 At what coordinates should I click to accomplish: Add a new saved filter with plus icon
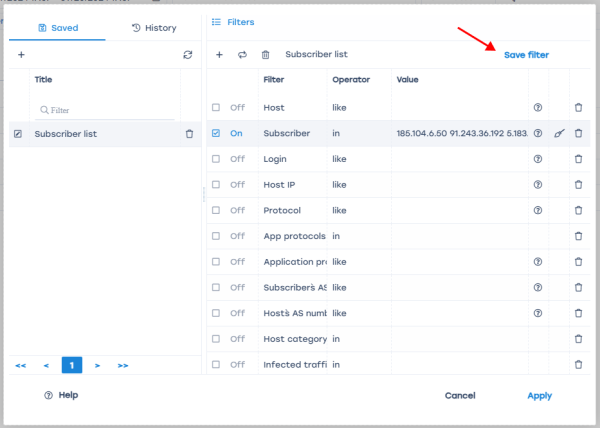click(x=21, y=55)
